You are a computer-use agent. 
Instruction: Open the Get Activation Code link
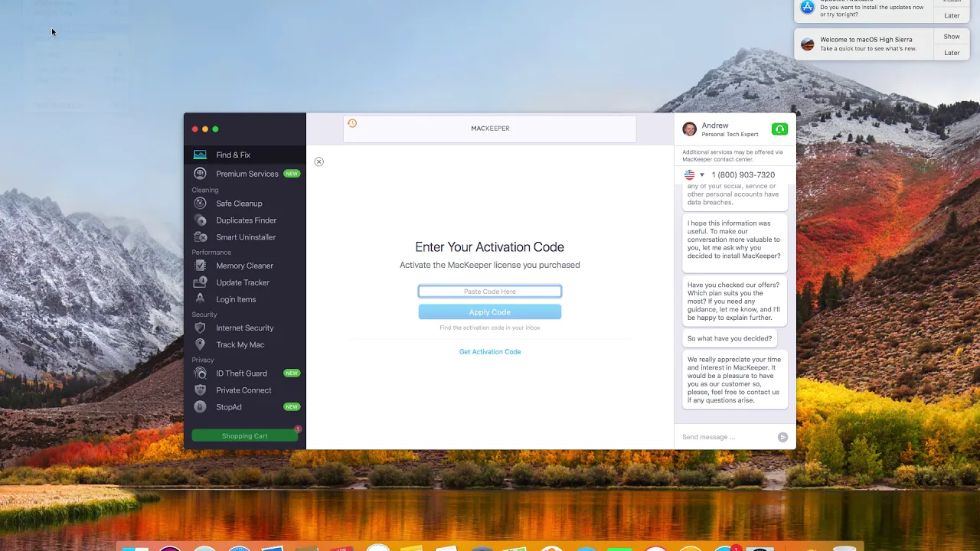click(490, 352)
